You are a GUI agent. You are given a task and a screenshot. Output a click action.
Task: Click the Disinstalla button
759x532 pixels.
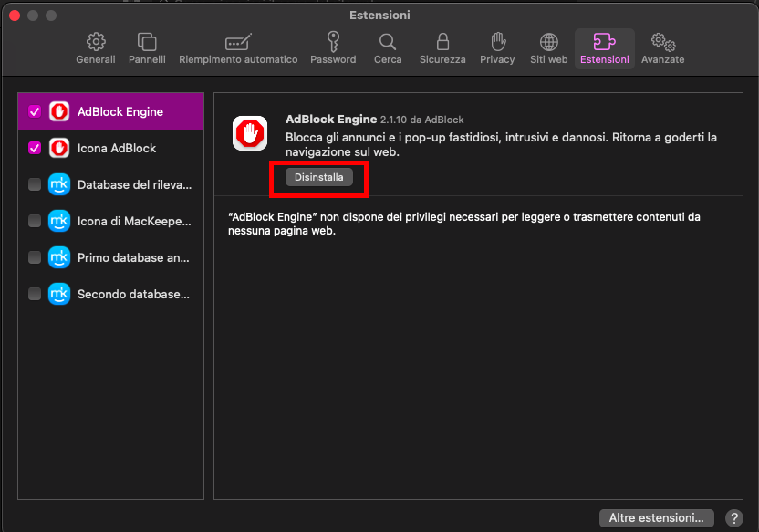click(x=318, y=177)
